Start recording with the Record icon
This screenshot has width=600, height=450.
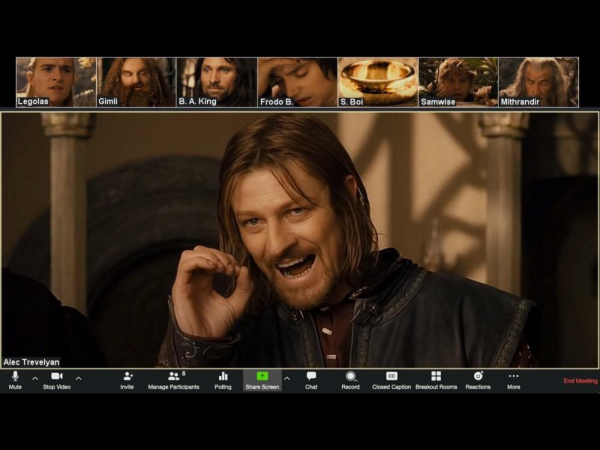click(x=350, y=379)
